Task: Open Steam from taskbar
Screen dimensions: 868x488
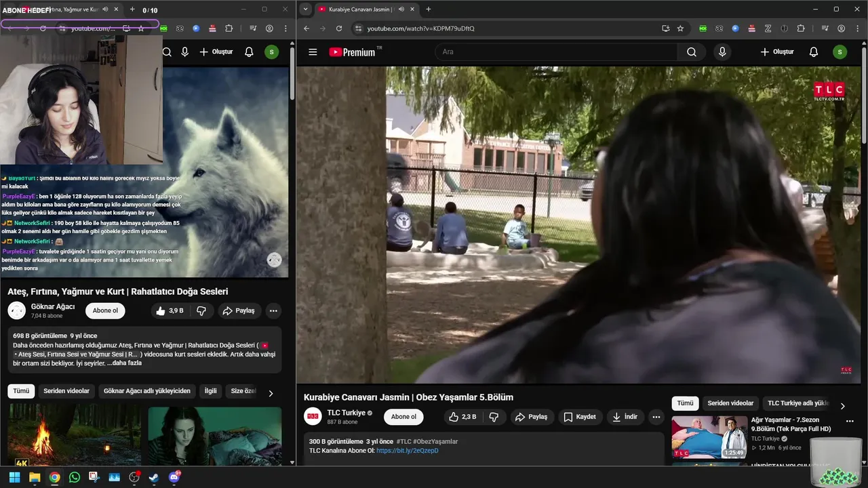Action: pos(154,477)
